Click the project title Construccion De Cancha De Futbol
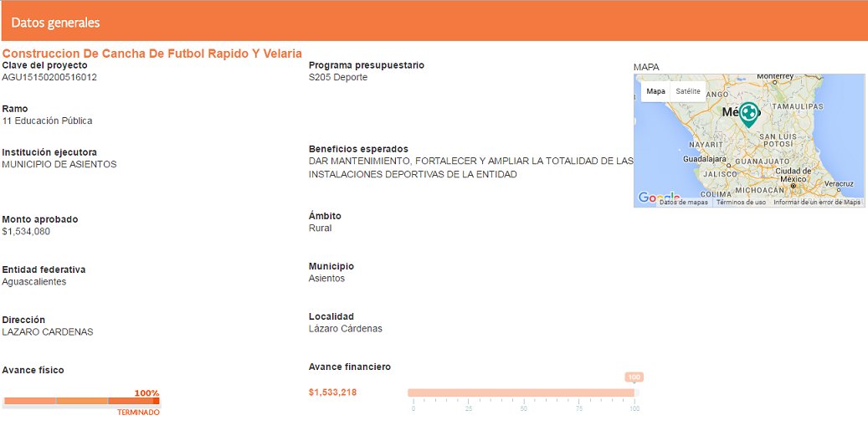 click(x=152, y=54)
